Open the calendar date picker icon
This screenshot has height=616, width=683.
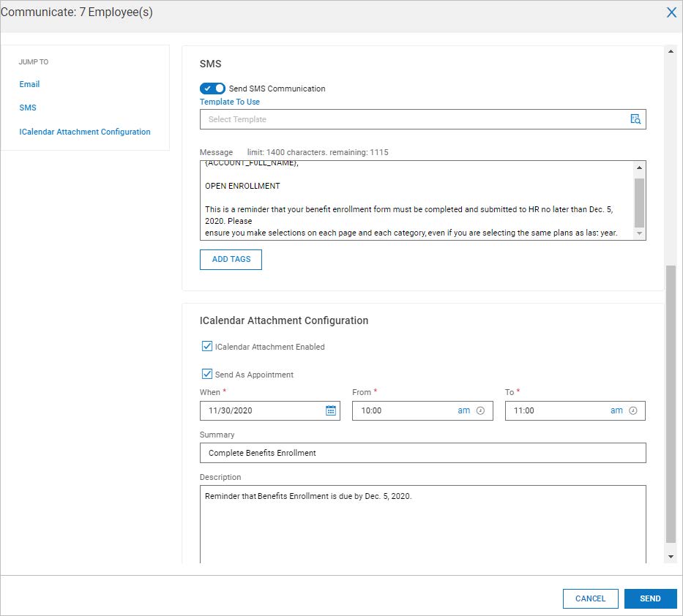[331, 411]
